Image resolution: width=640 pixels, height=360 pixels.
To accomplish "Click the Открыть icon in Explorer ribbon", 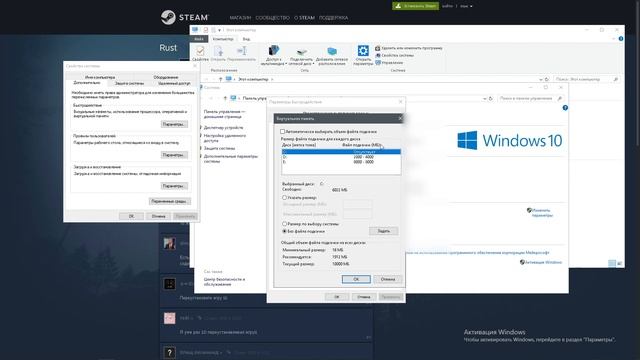I will [x=218, y=51].
